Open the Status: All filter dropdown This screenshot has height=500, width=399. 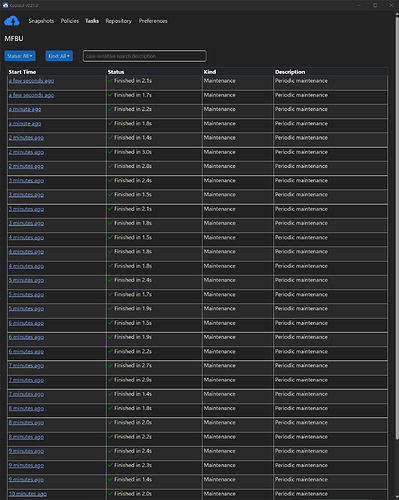[x=20, y=56]
